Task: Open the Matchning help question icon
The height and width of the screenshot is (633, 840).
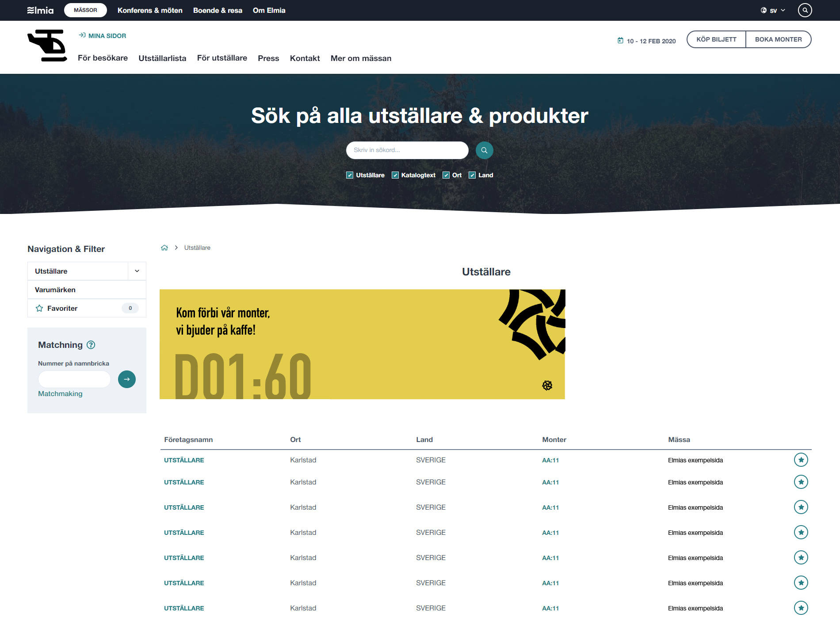Action: [91, 345]
